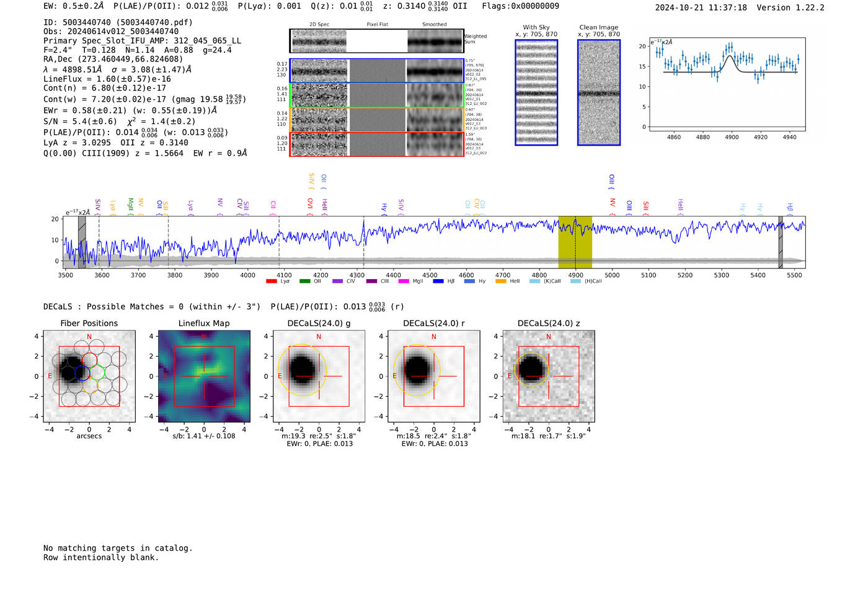The image size is (868, 591).
Task: Open the Lineflux Map panel
Action: coord(204,376)
